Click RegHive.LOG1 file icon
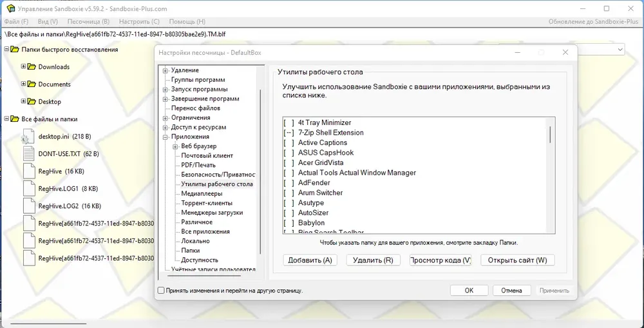644x328 pixels. click(28, 189)
